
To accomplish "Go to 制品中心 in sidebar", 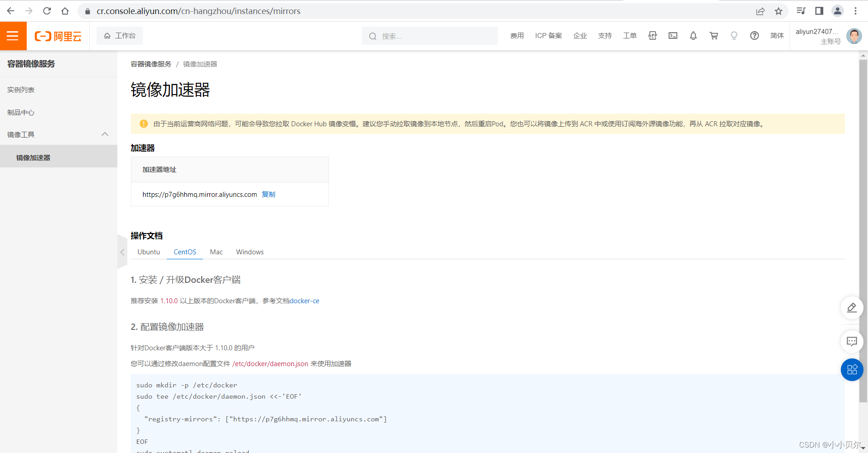I will pyautogui.click(x=21, y=112).
